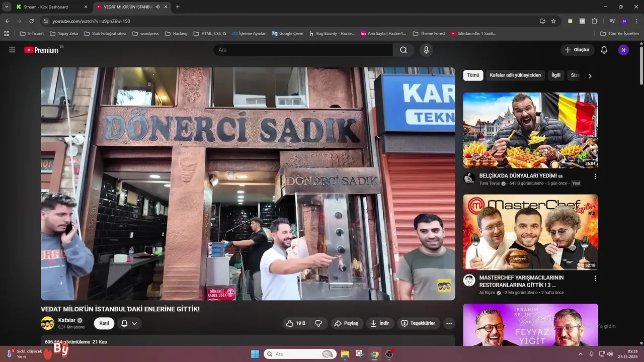The image size is (644, 362).
Task: Click the Teşekkürler thanks button
Action: (418, 323)
